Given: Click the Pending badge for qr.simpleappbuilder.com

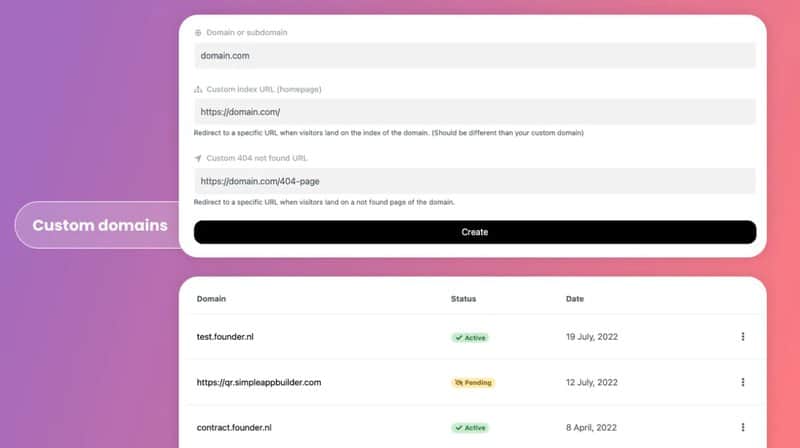Looking at the screenshot, I should point(473,383).
